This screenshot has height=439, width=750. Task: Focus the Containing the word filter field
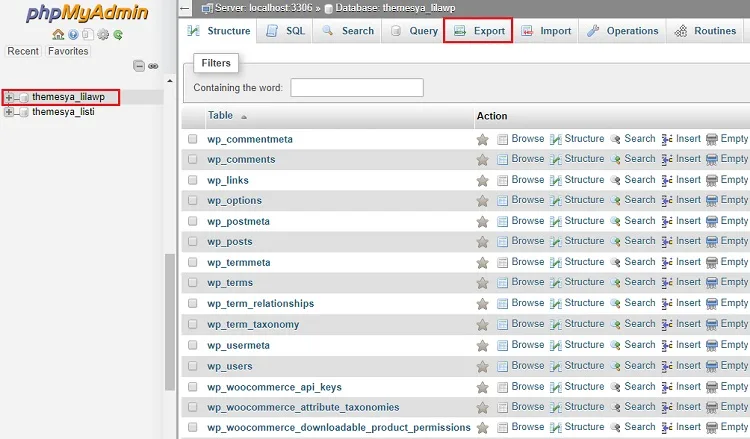click(x=357, y=88)
